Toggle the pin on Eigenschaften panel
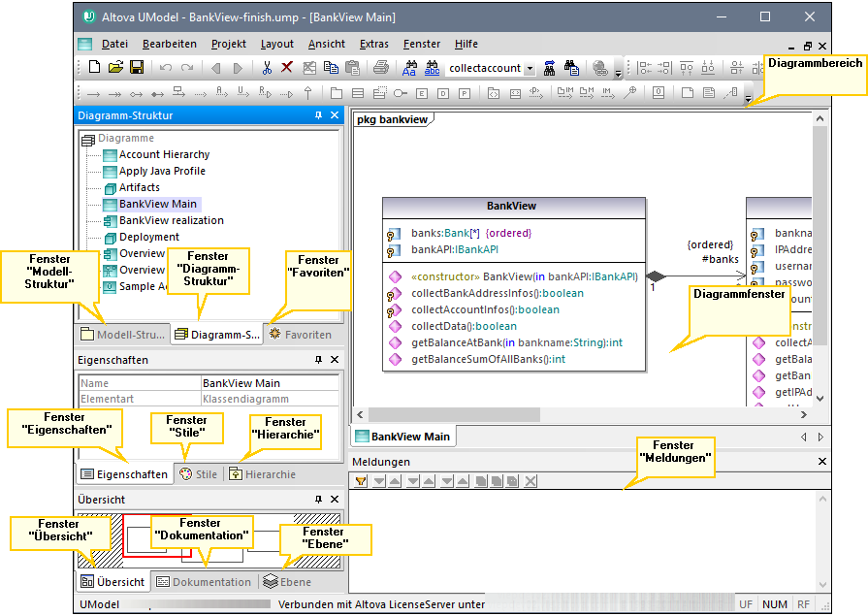The height and width of the screenshot is (616, 868). pos(318,359)
